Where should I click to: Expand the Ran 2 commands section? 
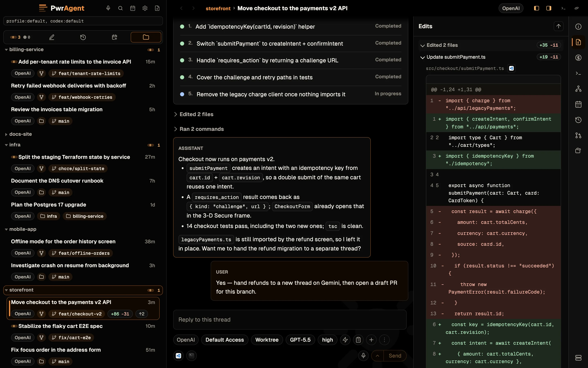coord(199,129)
